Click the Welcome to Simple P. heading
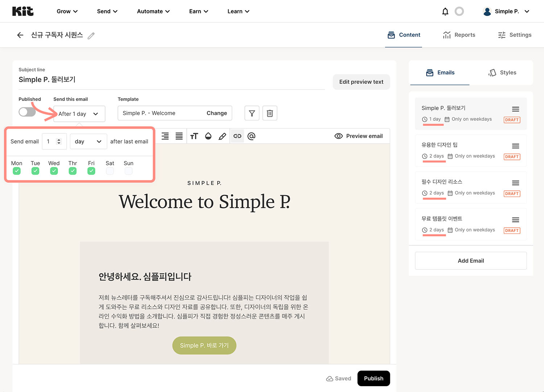This screenshot has width=544, height=392. pos(205,201)
